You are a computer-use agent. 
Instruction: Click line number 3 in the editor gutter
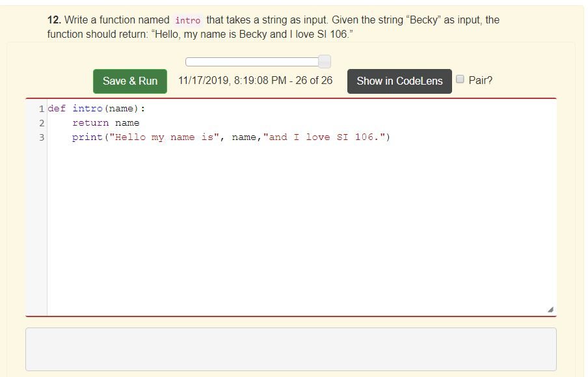[x=40, y=137]
